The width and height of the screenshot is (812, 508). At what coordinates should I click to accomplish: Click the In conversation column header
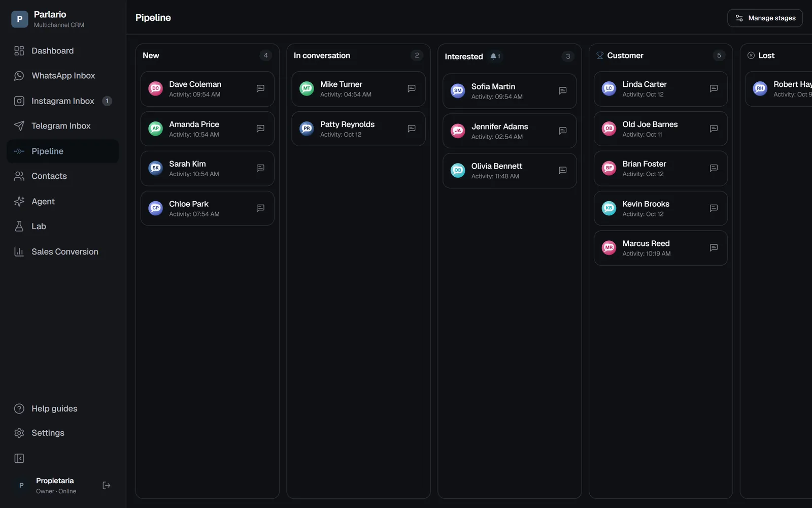(x=322, y=55)
